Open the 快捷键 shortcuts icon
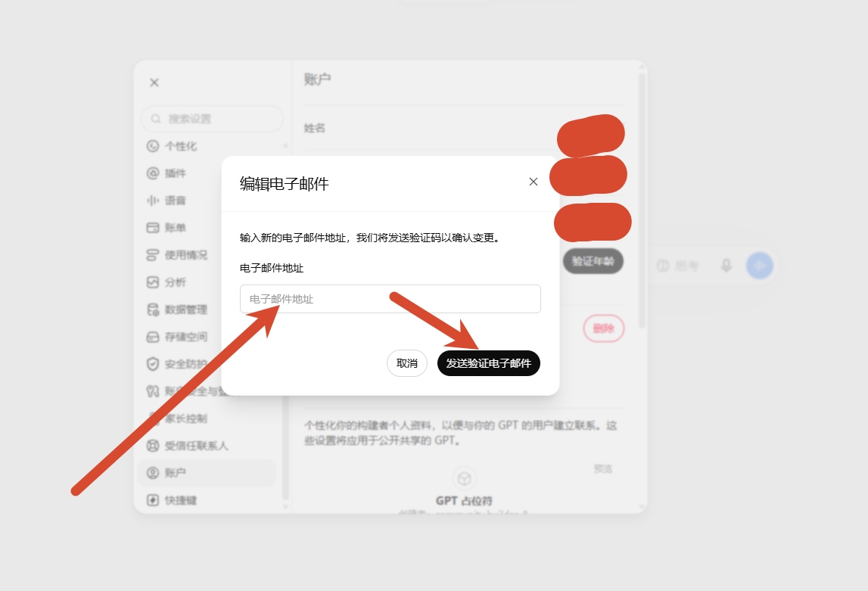The height and width of the screenshot is (591, 868). point(153,500)
